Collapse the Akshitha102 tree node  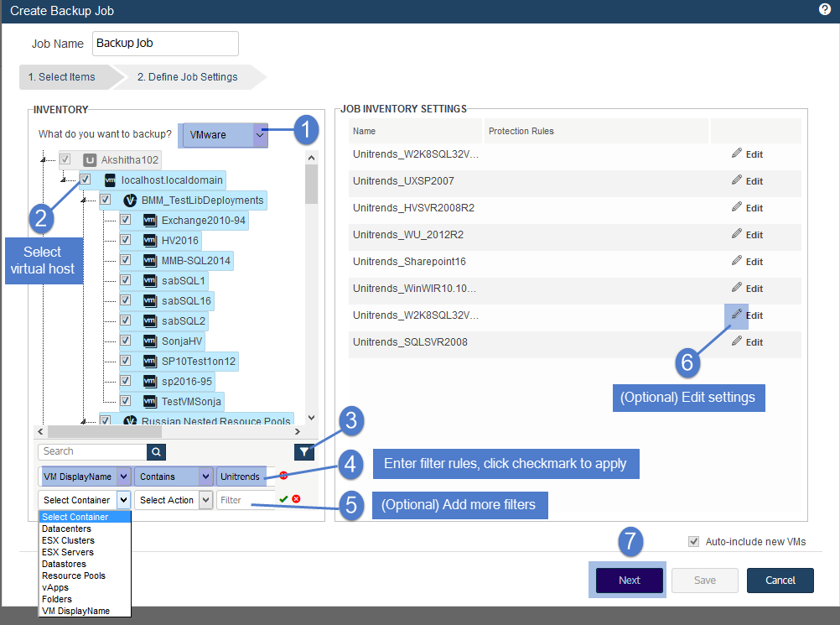tap(44, 159)
